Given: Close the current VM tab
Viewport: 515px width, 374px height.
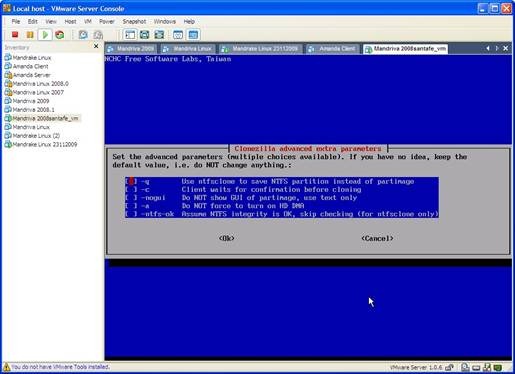Looking at the screenshot, I should (506, 48).
